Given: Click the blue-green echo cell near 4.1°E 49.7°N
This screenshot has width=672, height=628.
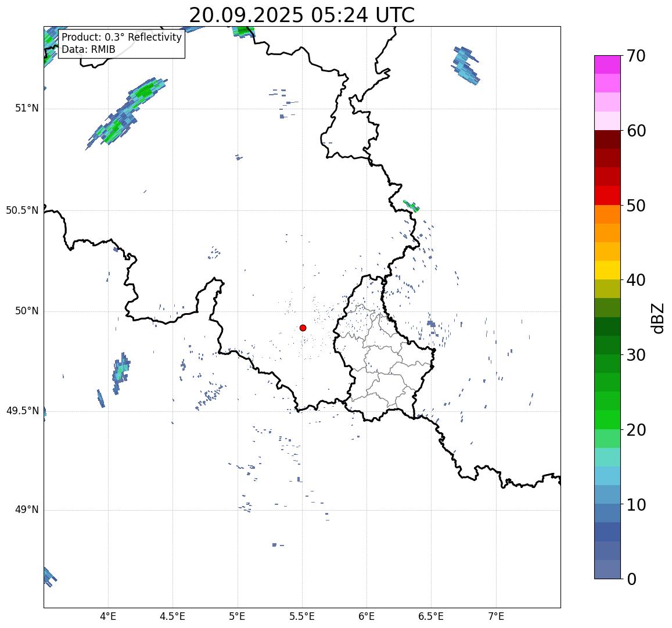Looking at the screenshot, I should (121, 373).
